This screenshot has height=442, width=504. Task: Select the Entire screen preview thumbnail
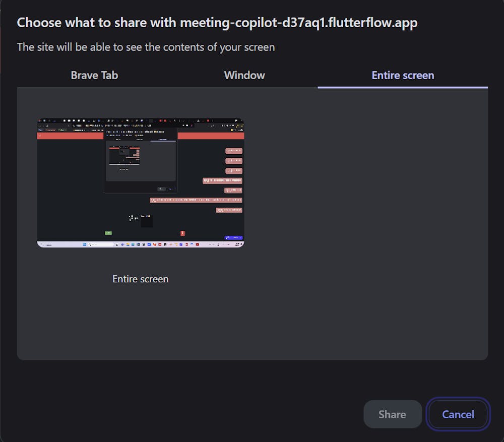[x=141, y=183]
